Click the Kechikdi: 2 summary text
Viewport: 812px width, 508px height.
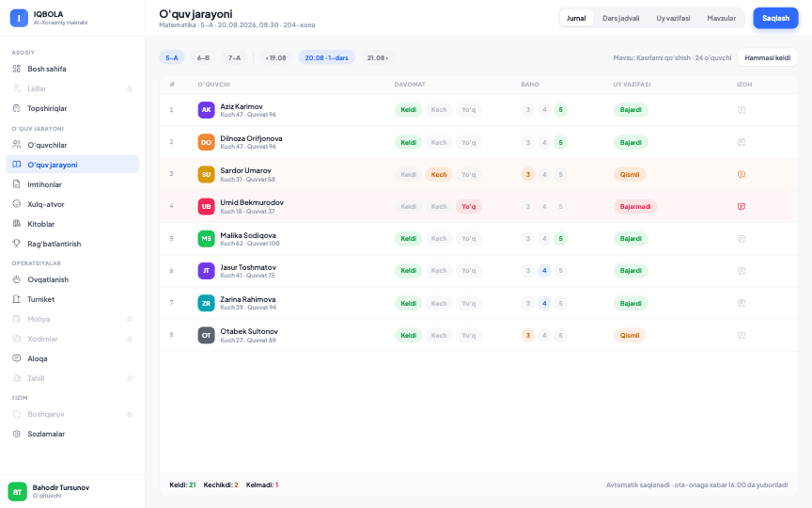221,484
